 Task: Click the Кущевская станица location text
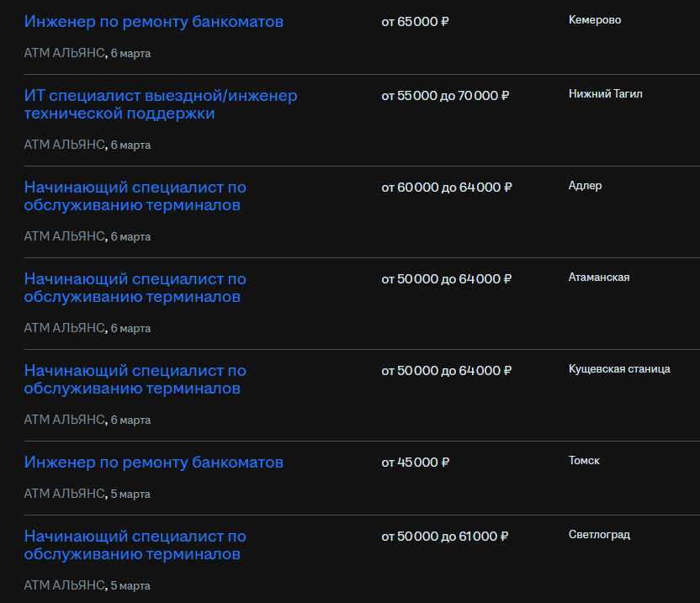click(619, 369)
